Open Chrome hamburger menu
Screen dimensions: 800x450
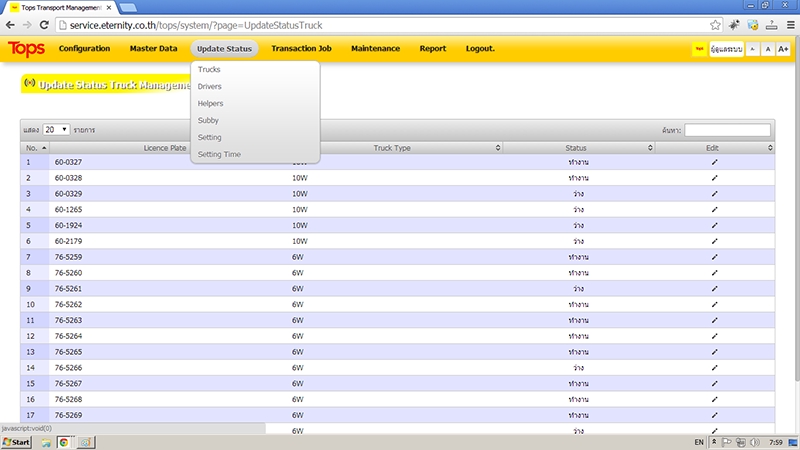tap(791, 25)
